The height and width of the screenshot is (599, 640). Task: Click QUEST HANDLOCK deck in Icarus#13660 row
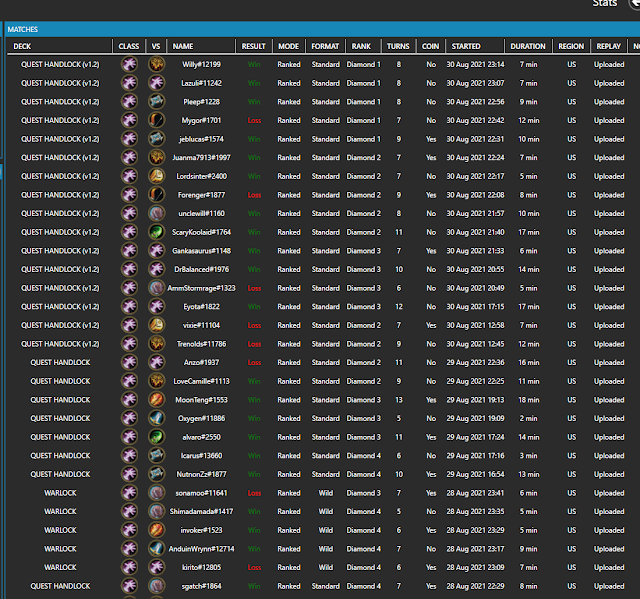coord(60,456)
